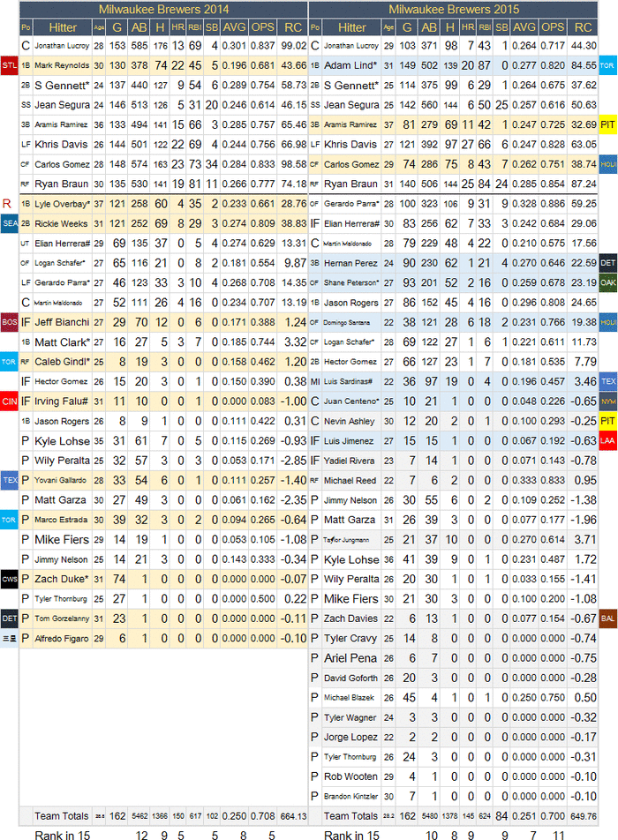618x840 pixels.
Task: Click the TEX badge beside Yovani Gallardo
Action: 10,480
